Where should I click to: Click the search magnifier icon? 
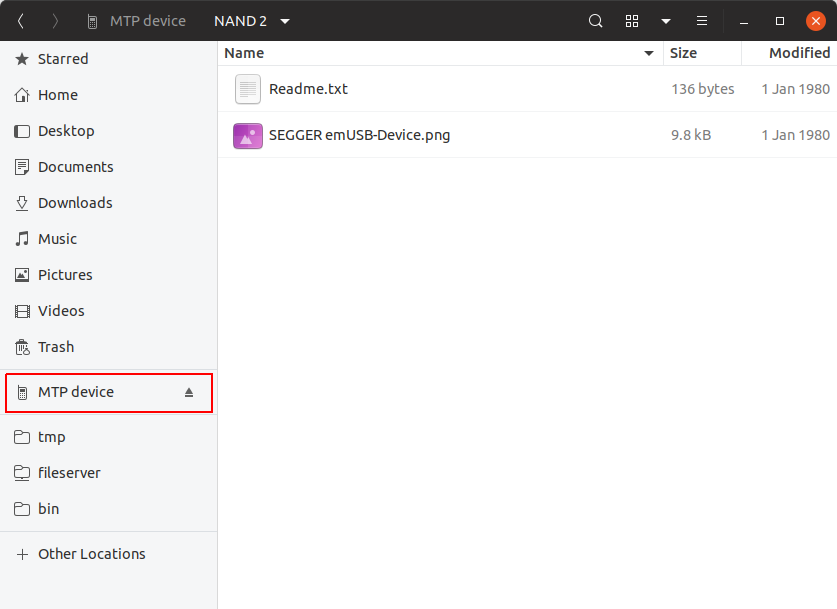tap(595, 21)
